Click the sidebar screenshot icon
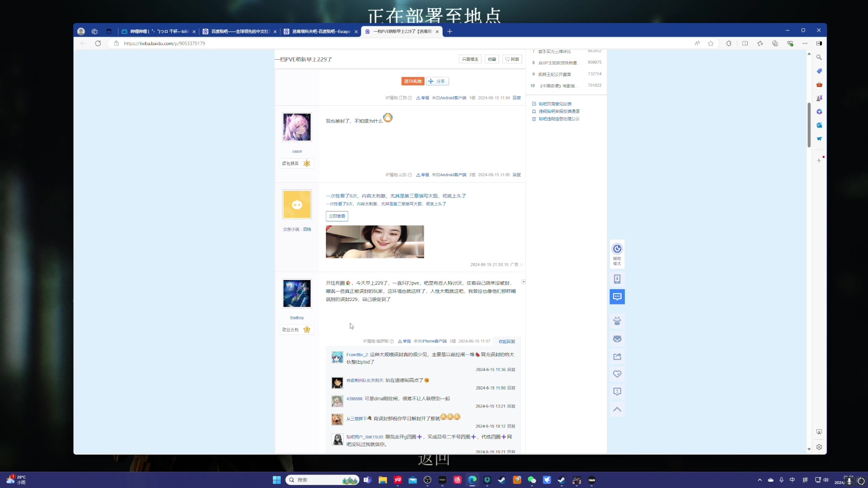The image size is (868, 488). tap(819, 432)
